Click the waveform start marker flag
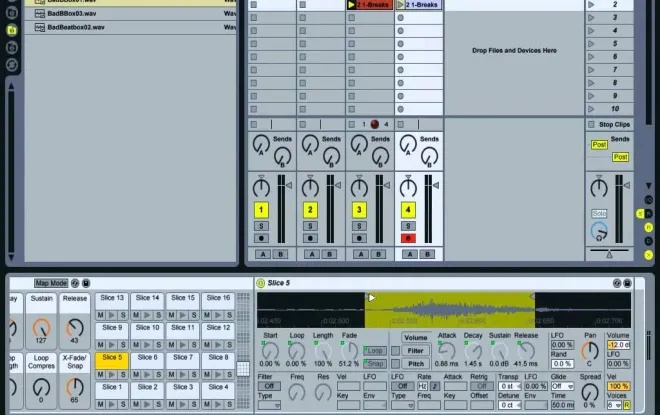Image resolution: width=660 pixels, height=415 pixels. [371, 298]
